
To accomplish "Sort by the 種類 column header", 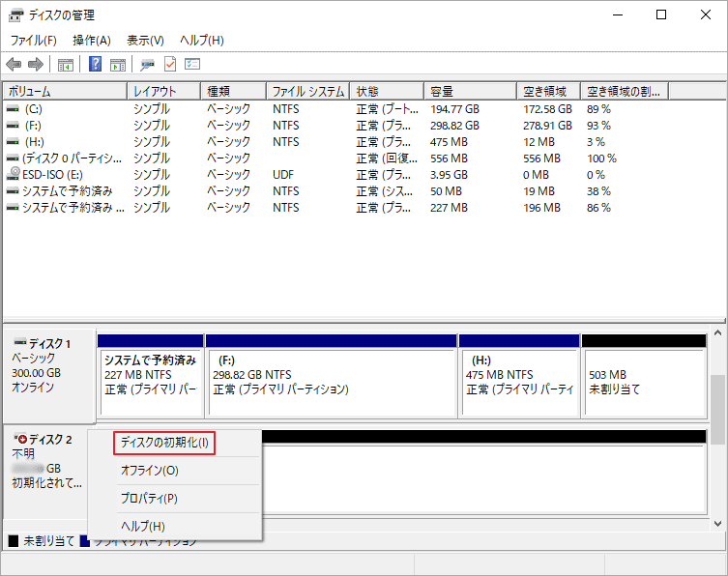I will 234,91.
